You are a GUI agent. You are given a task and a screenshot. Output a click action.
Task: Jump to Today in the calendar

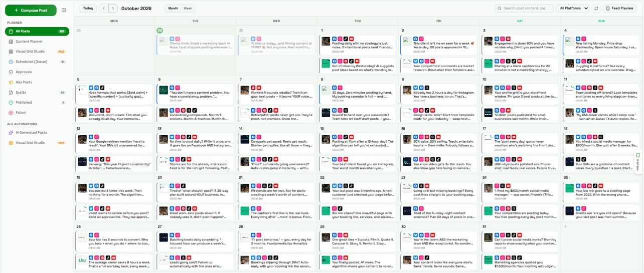tap(88, 8)
